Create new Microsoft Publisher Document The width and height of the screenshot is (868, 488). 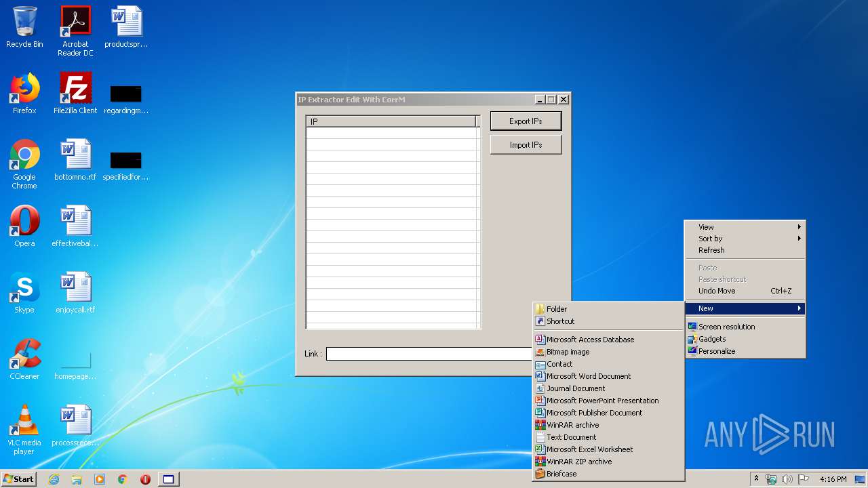tap(608, 413)
